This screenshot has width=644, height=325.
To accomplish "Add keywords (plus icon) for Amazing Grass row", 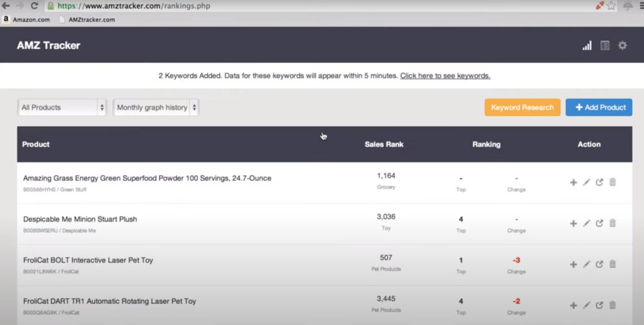I will tap(573, 182).
